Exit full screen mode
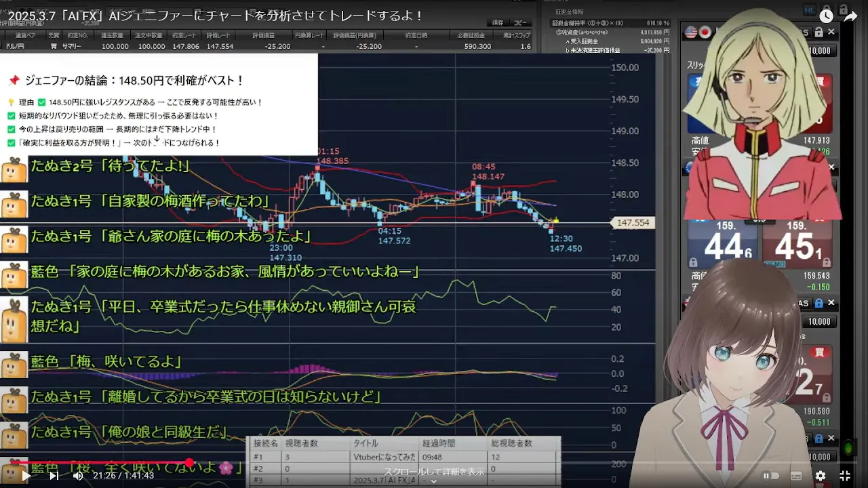868x488 pixels. (x=845, y=476)
